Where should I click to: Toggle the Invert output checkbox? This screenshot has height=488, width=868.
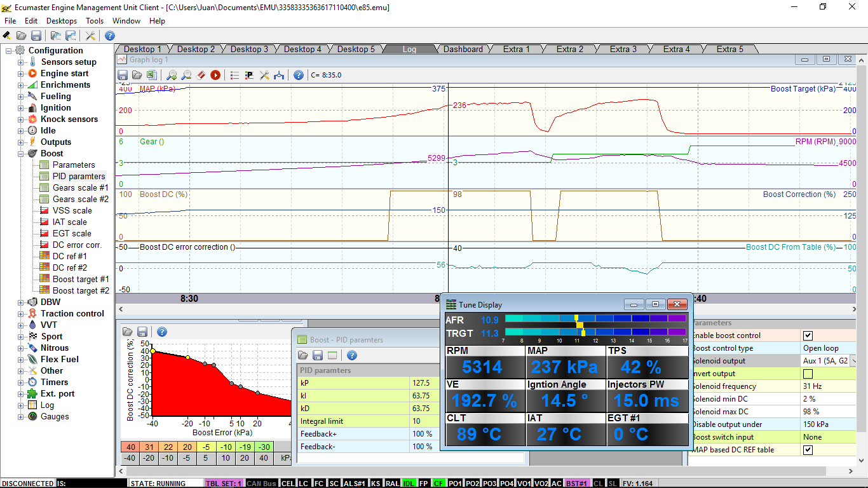(x=808, y=374)
